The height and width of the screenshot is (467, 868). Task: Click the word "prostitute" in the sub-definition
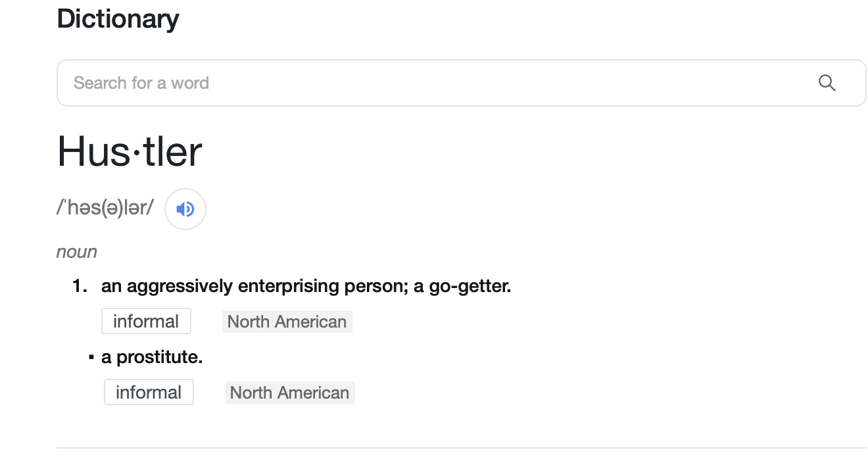[x=158, y=357]
